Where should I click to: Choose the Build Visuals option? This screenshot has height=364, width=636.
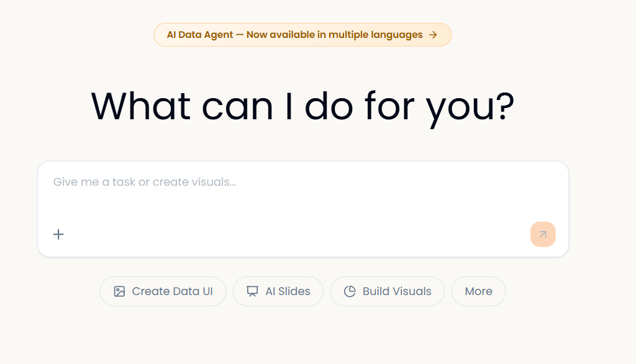point(387,291)
